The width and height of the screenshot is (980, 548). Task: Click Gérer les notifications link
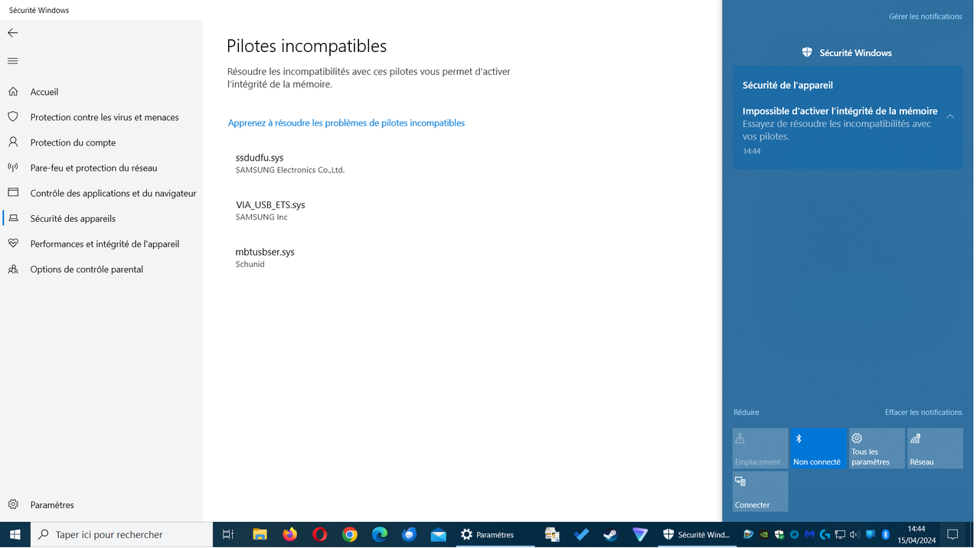925,16
